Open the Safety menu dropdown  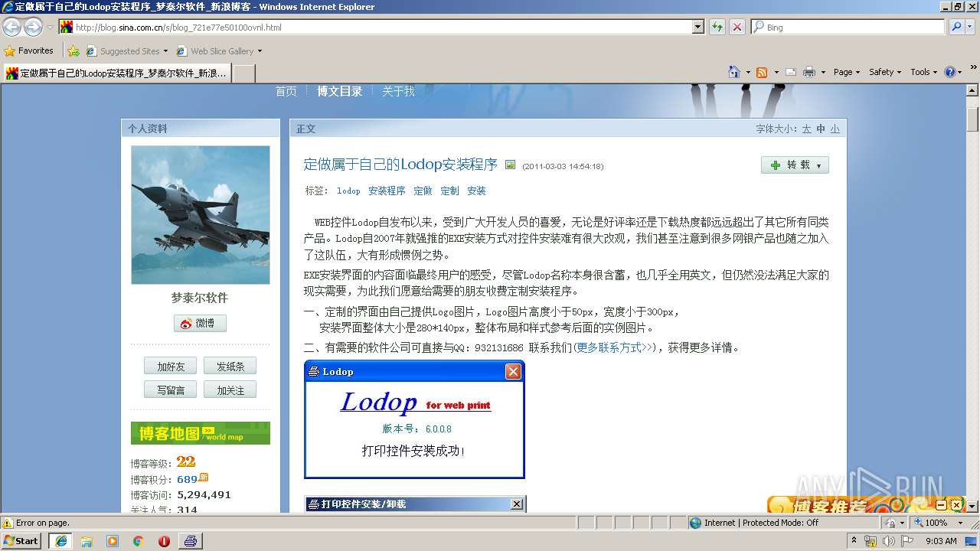[x=885, y=72]
